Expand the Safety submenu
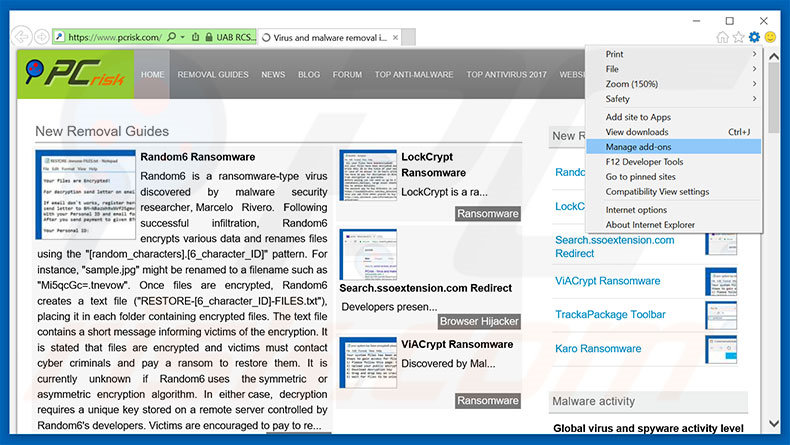Viewport: 790px width, 445px height. [680, 99]
